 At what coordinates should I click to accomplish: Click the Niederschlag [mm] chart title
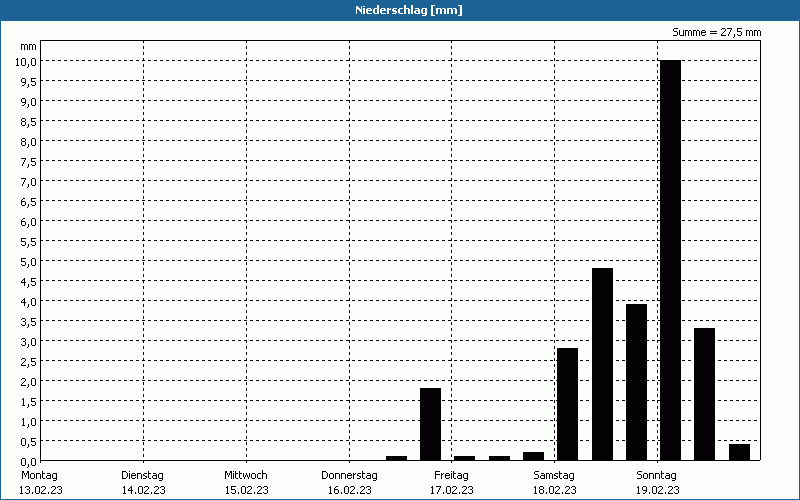[409, 10]
